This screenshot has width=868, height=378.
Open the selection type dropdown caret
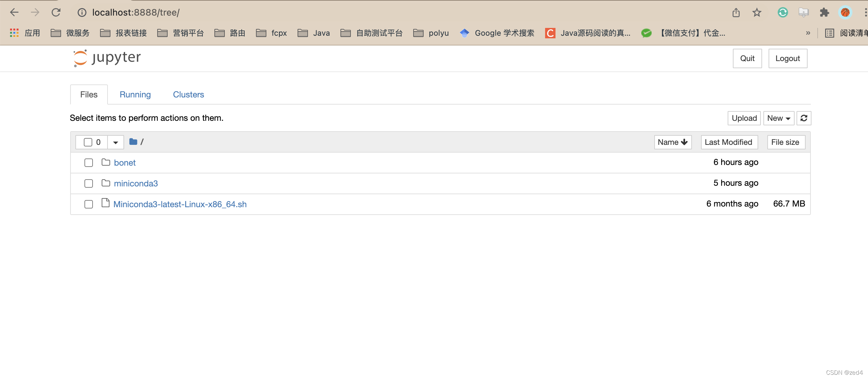(116, 142)
